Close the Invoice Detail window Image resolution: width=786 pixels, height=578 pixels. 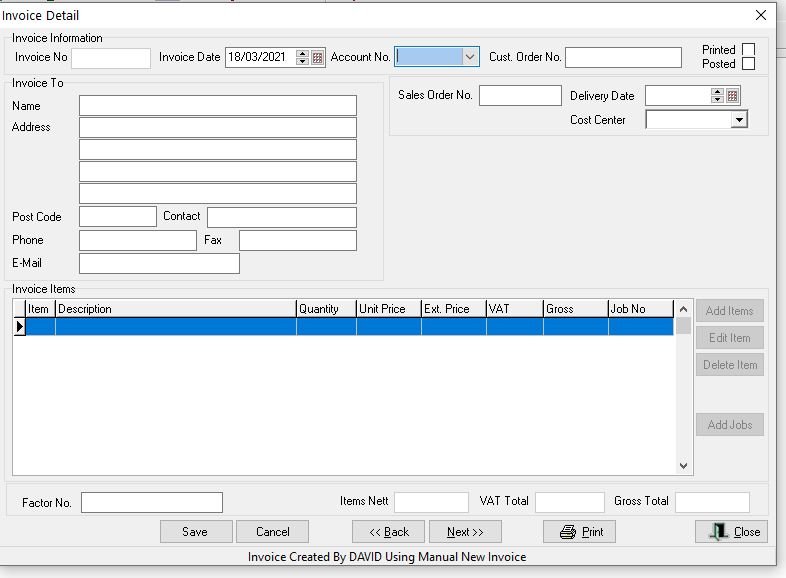[760, 15]
